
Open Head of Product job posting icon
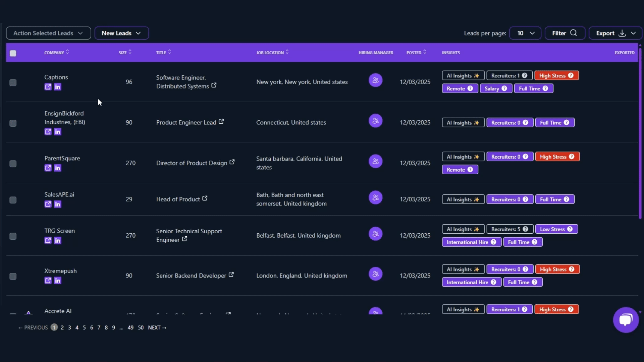[x=205, y=198]
